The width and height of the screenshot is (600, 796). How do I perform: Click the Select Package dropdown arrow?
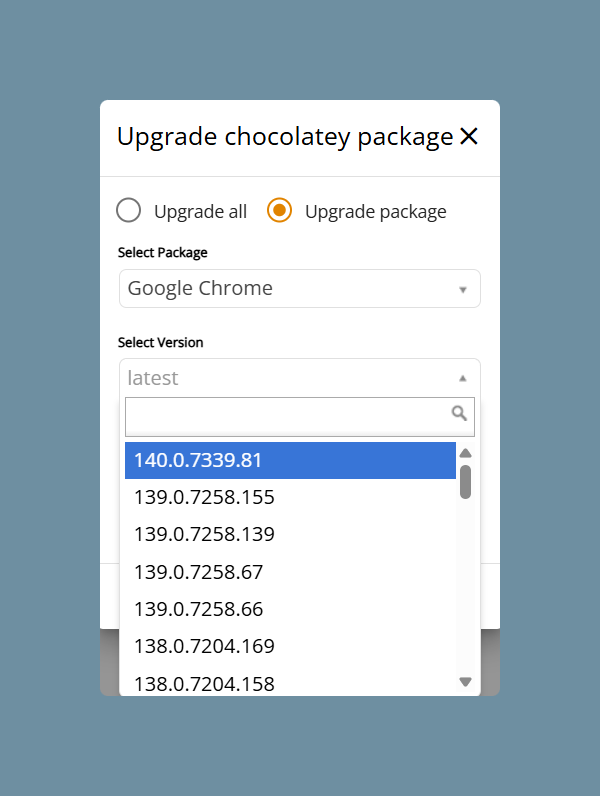pos(462,289)
